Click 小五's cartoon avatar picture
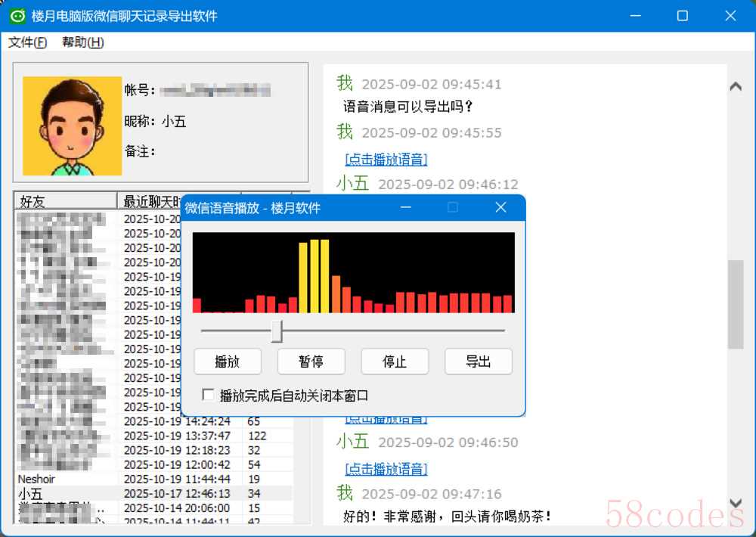 pyautogui.click(x=72, y=126)
